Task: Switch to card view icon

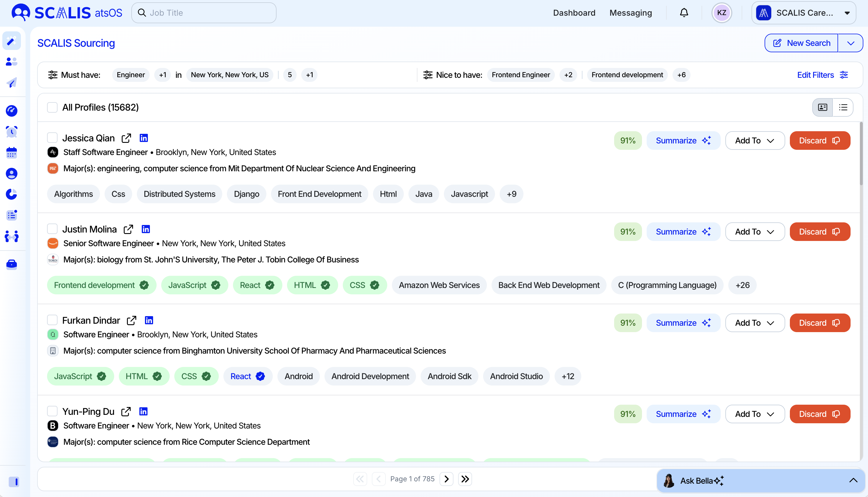Action: (822, 107)
